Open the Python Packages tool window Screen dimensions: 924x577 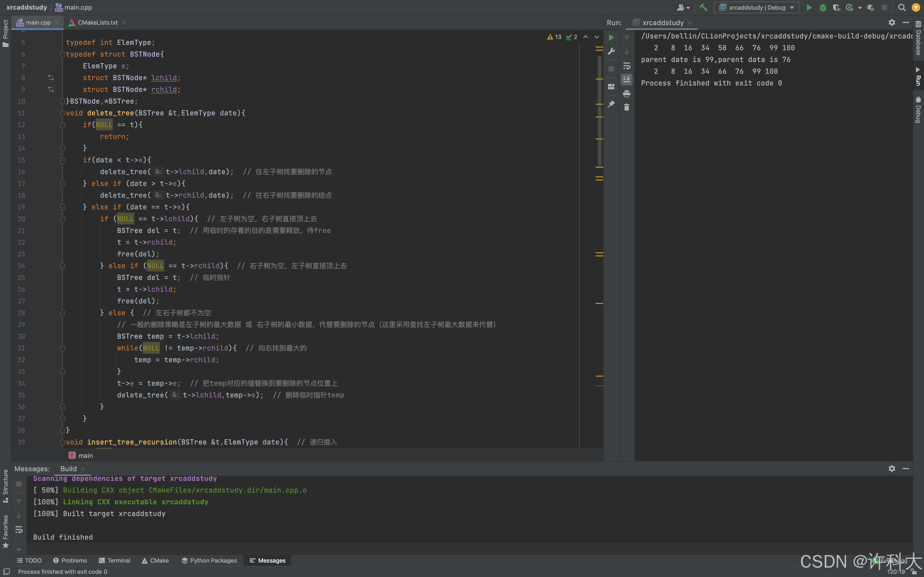click(x=209, y=560)
